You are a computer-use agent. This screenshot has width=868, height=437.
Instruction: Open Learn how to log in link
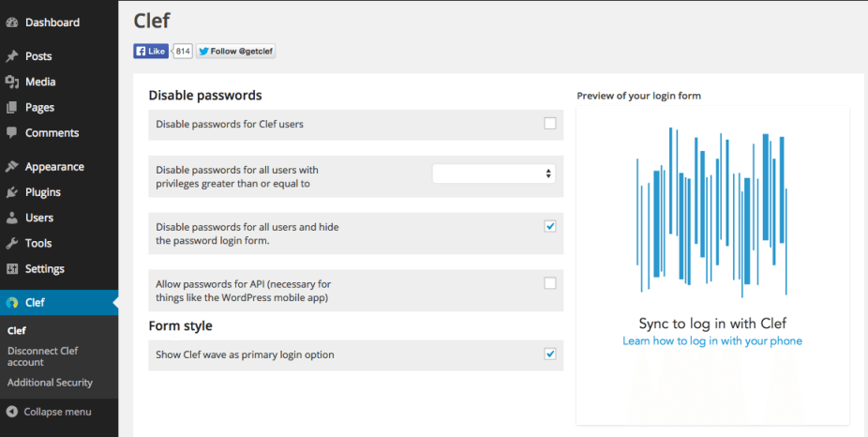(711, 341)
